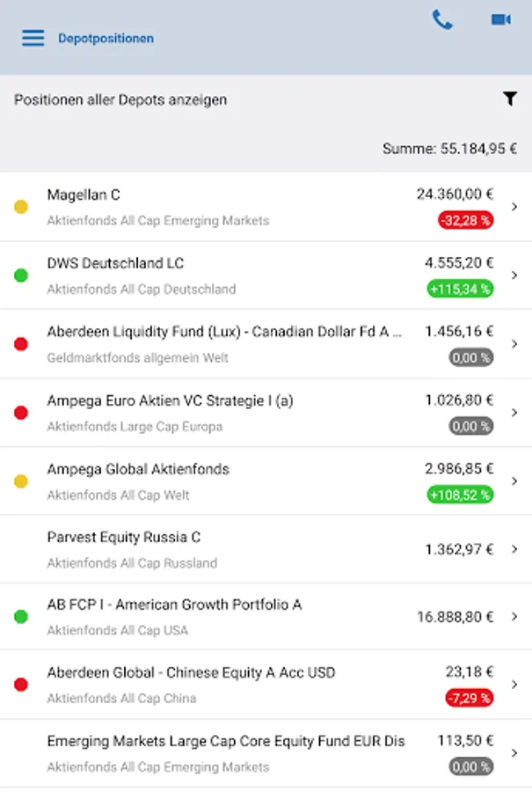Image resolution: width=532 pixels, height=792 pixels.
Task: Click the Summe total amount text
Action: coord(449,149)
